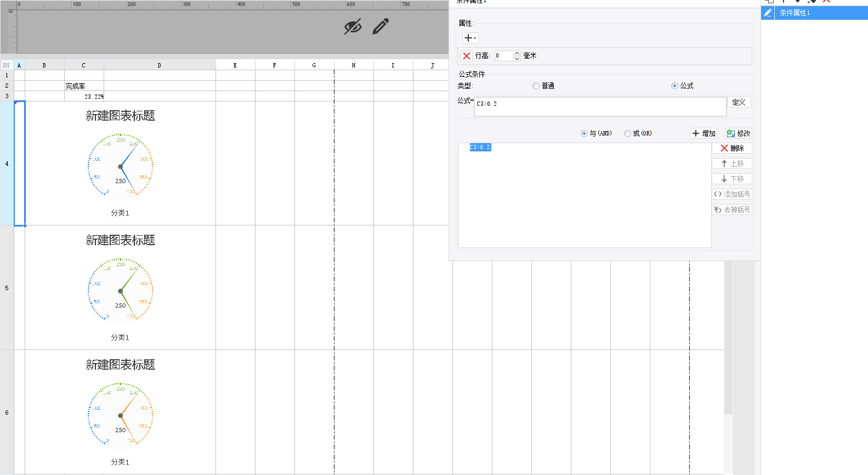This screenshot has width=868, height=475.
Task: Decrease row height with down stepper arrow
Action: (517, 58)
